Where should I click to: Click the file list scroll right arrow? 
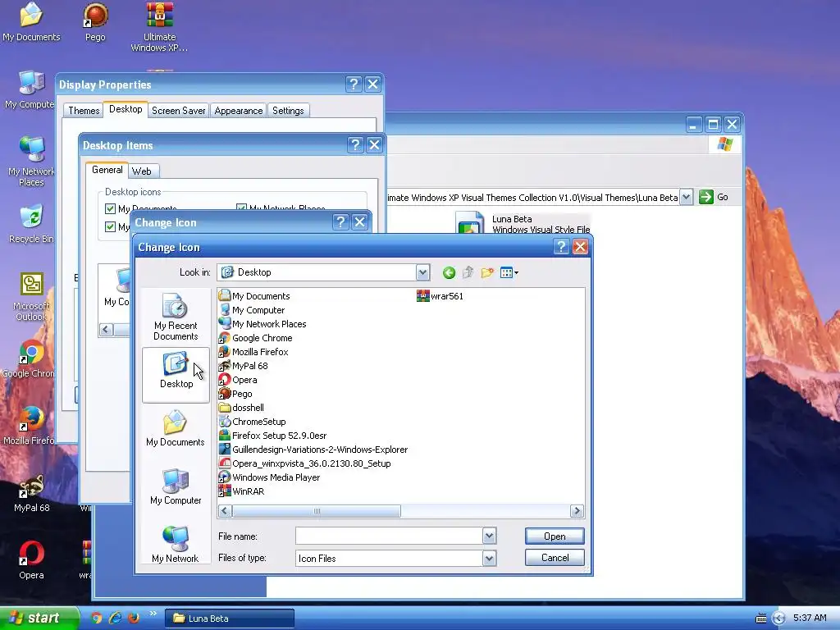click(577, 511)
